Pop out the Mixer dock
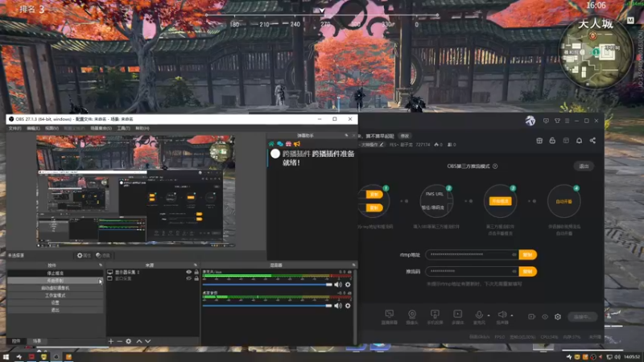The image size is (644, 362). pos(353,265)
